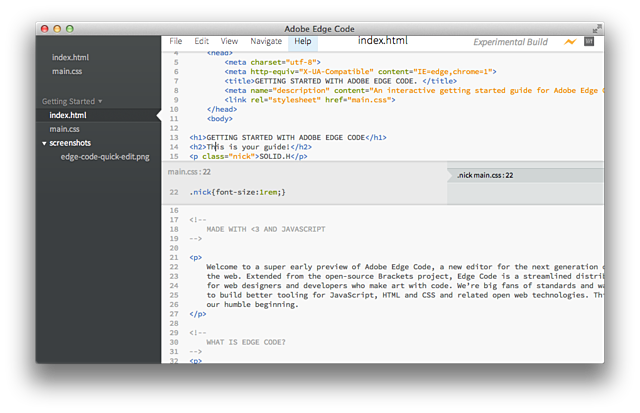The height and width of the screenshot is (413, 640).
Task: Select the .nick main.css:22 rule
Action: [525, 175]
